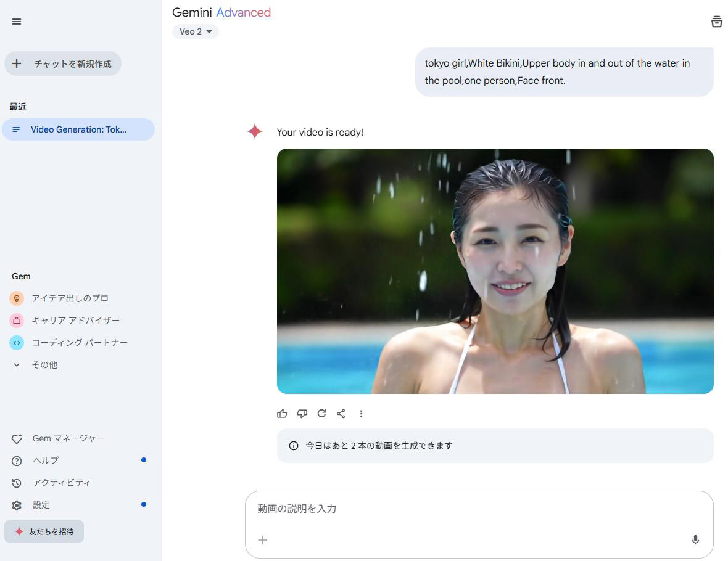Open ヘルプ menu

[x=46, y=461]
